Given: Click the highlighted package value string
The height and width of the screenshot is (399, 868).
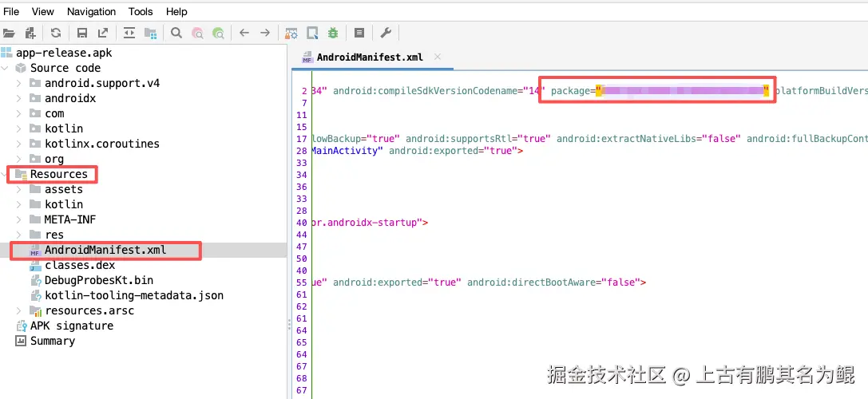Looking at the screenshot, I should tap(683, 91).
